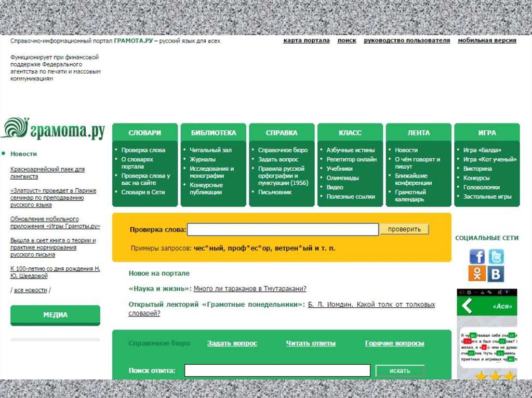The height and width of the screenshot is (398, 532).
Task: Open «все новости» link
Action: [x=31, y=290]
